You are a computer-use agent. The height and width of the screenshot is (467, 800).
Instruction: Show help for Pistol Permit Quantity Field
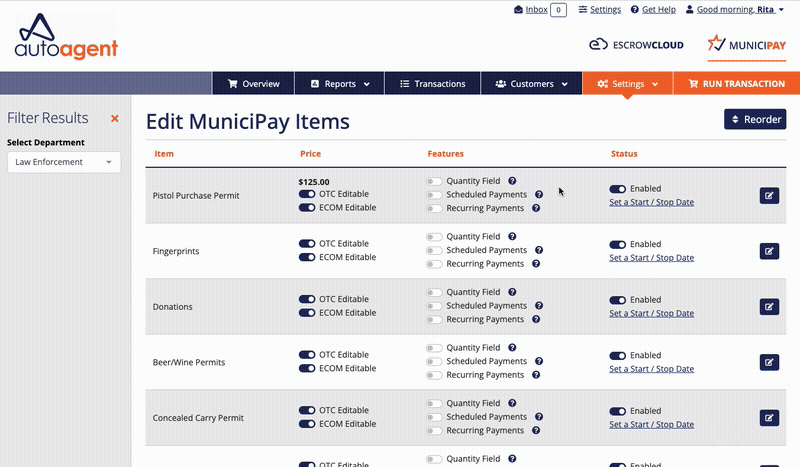pos(512,181)
